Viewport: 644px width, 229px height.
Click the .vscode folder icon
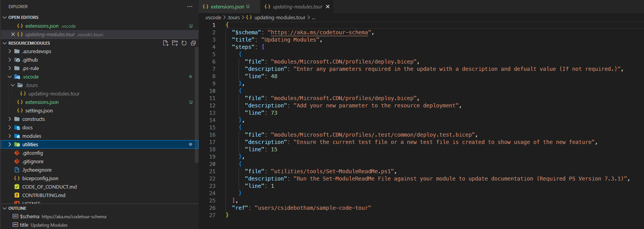click(x=17, y=77)
